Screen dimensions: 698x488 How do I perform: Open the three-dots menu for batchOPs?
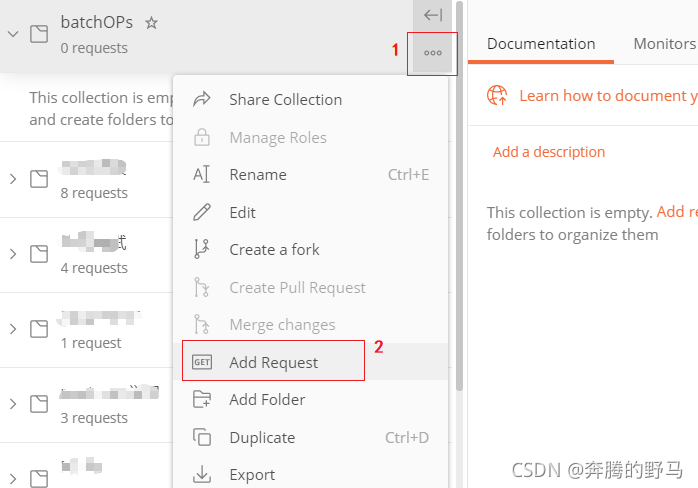pos(433,53)
